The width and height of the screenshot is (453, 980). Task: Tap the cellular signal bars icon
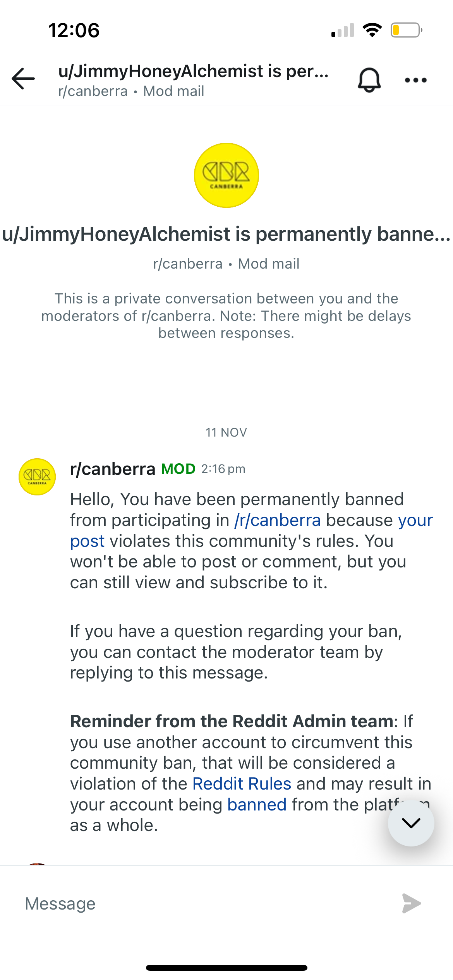(x=343, y=30)
